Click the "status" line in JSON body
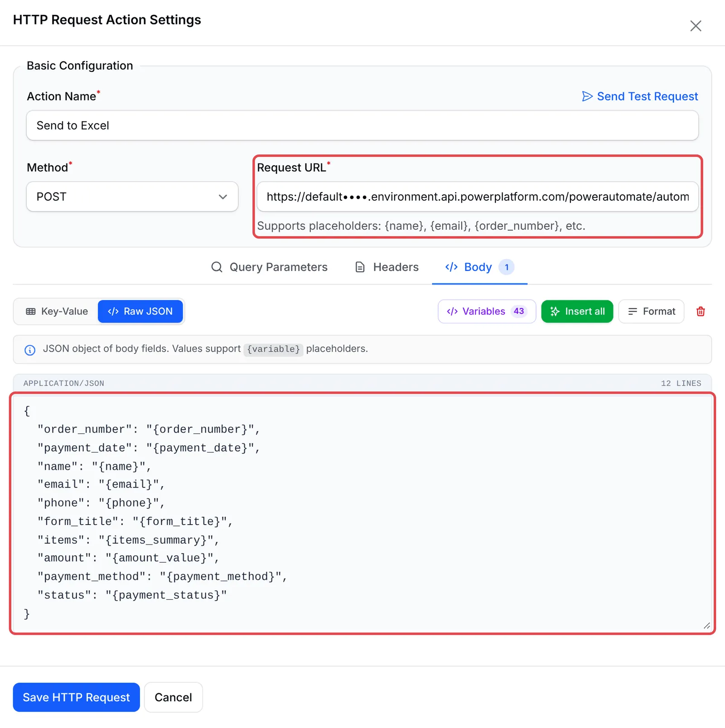Image resolution: width=725 pixels, height=728 pixels. pos(132,595)
